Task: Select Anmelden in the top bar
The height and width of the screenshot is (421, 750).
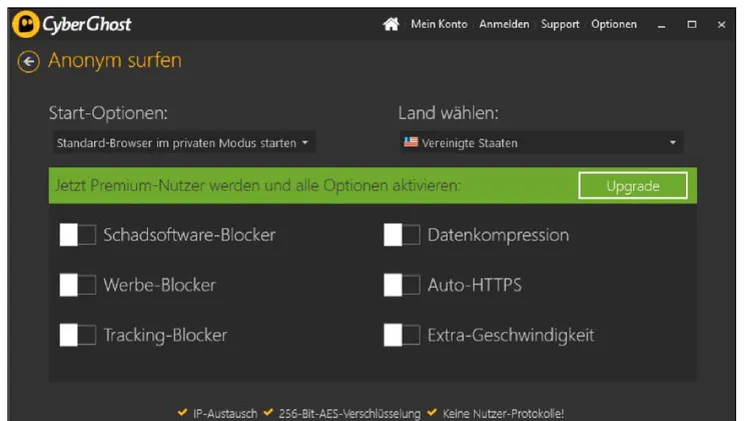Action: tap(504, 24)
